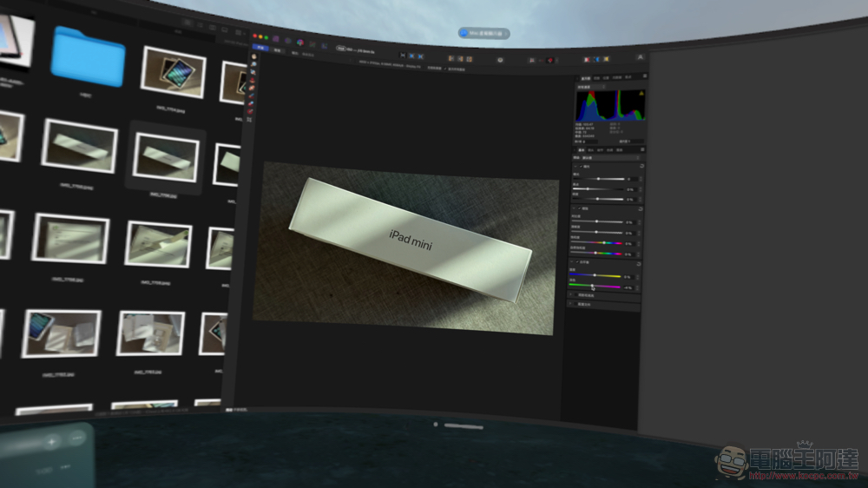The image size is (868, 488).
Task: Open the colorful Develop persona icon
Action: tap(300, 42)
